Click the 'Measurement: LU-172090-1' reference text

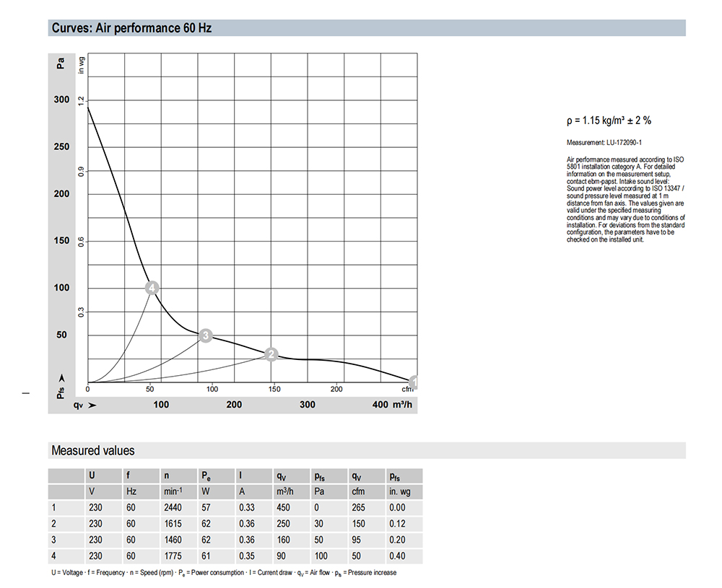[x=604, y=144]
